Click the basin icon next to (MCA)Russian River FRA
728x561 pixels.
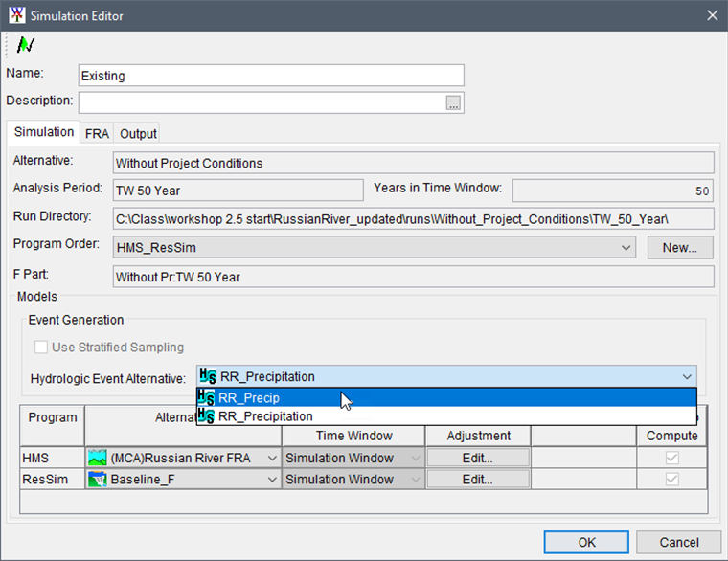coord(98,458)
